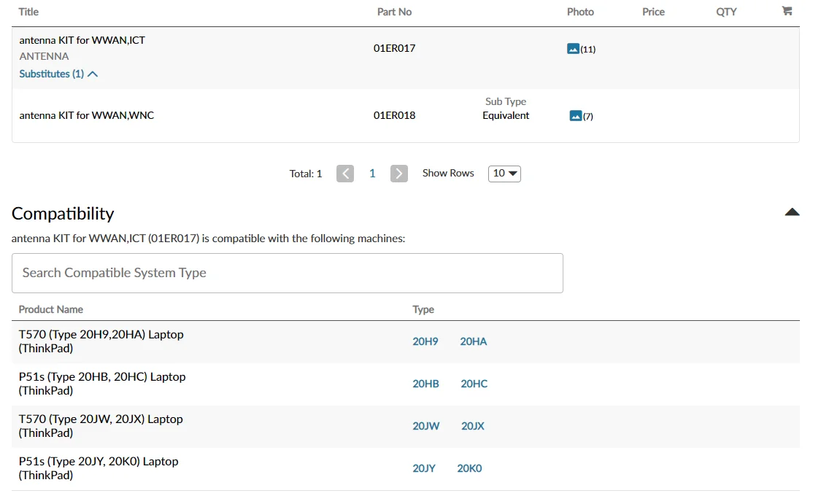Focus the Search Compatible System Type field
Viewport: 813px width, 504px height.
288,273
